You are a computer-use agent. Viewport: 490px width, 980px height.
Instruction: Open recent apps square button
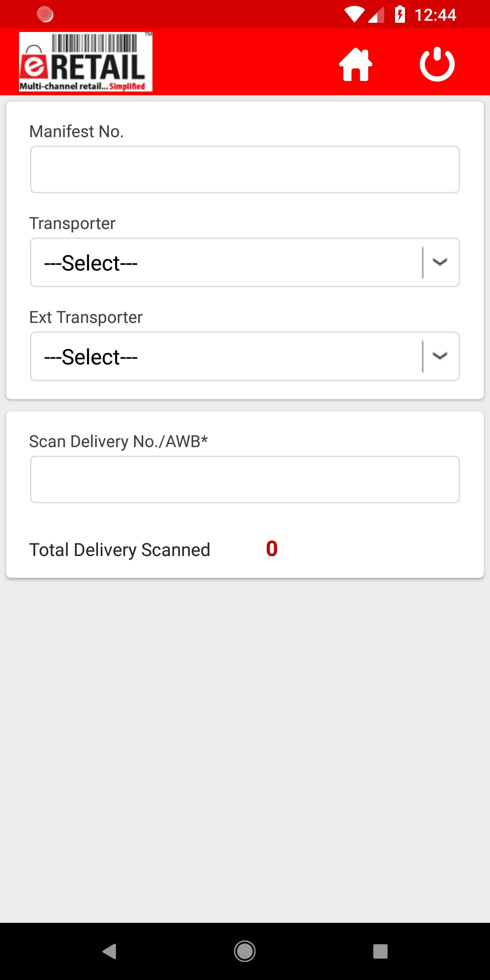pyautogui.click(x=380, y=951)
